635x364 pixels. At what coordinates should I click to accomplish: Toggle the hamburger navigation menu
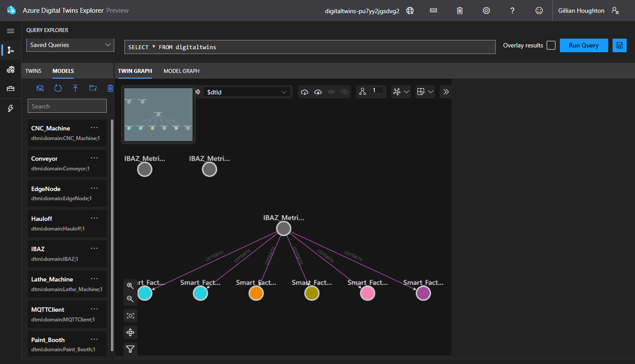point(11,31)
